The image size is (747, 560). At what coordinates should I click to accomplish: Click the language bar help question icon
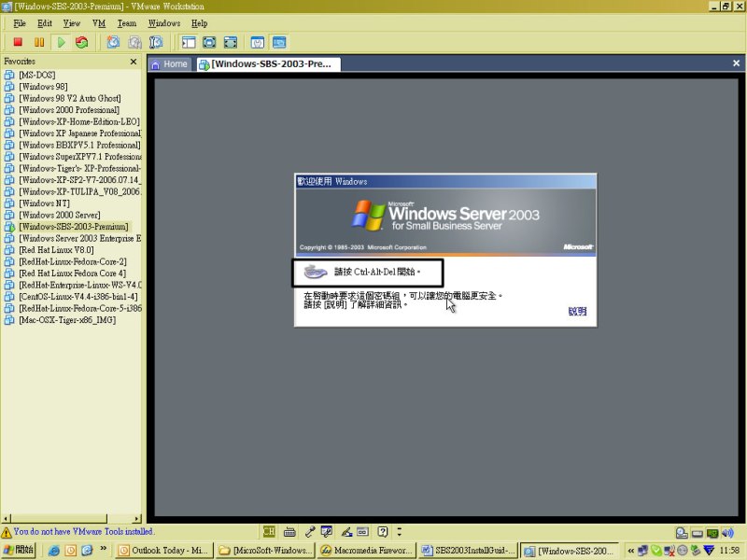[x=383, y=531]
